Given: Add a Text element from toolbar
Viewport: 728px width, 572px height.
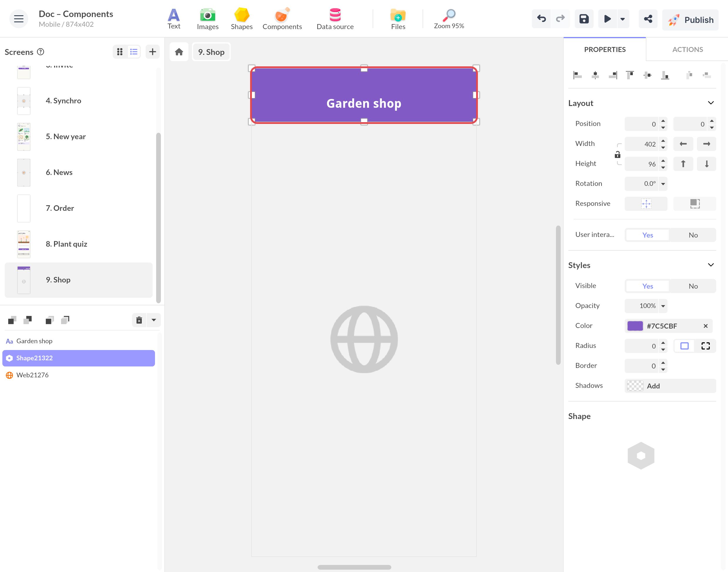Looking at the screenshot, I should (174, 19).
